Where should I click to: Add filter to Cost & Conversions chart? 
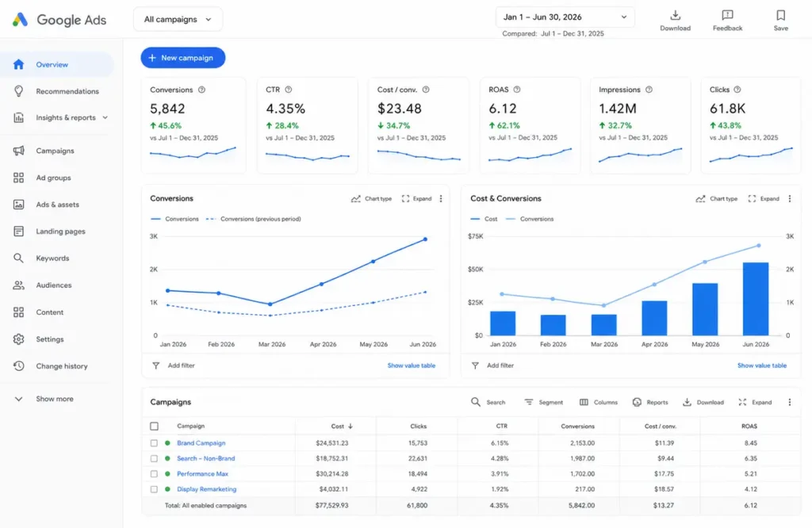pyautogui.click(x=492, y=365)
